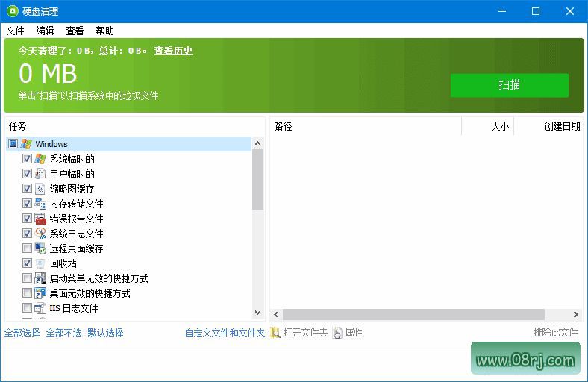Open the 文件 menu

pos(15,31)
